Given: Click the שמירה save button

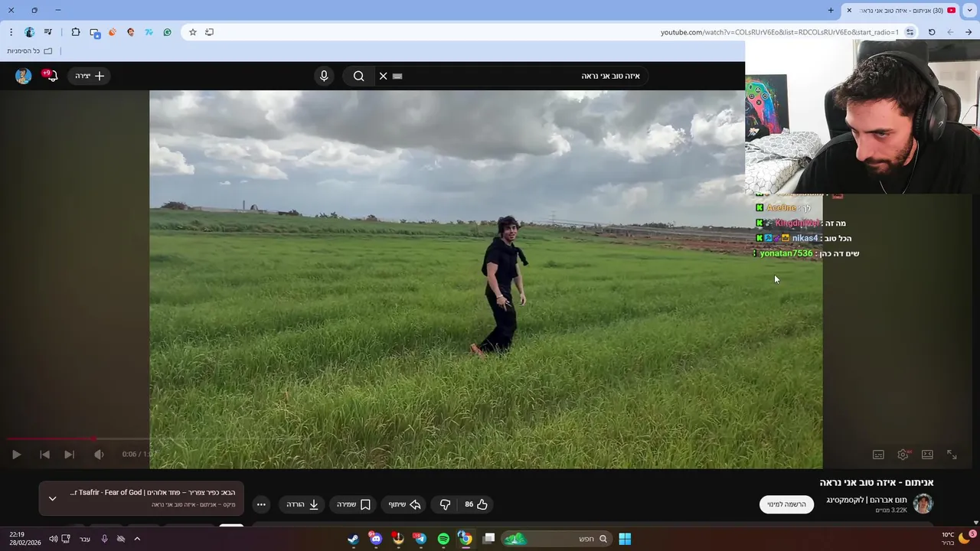Looking at the screenshot, I should (354, 504).
